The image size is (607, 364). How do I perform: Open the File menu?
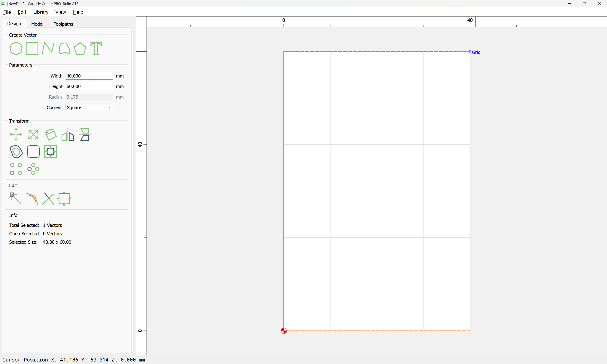tap(7, 12)
